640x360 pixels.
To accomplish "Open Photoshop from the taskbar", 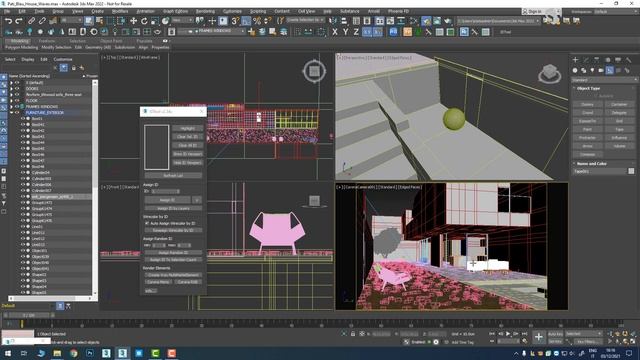I will [90, 353].
